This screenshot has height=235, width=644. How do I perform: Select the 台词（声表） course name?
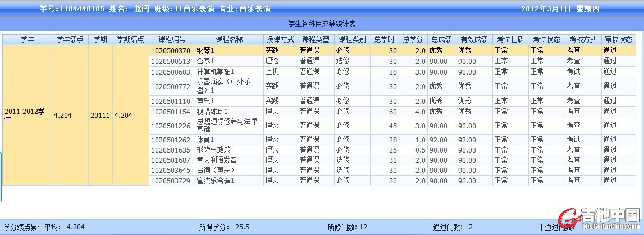216,170
